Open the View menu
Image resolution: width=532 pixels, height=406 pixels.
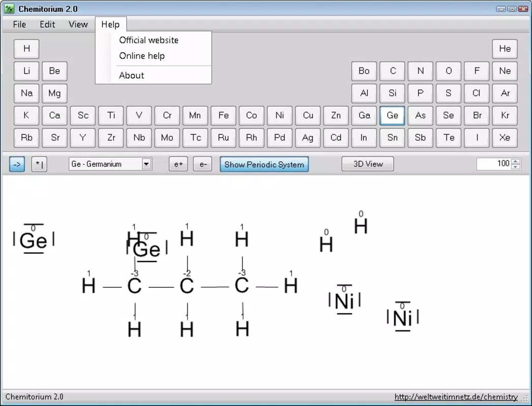[78, 24]
